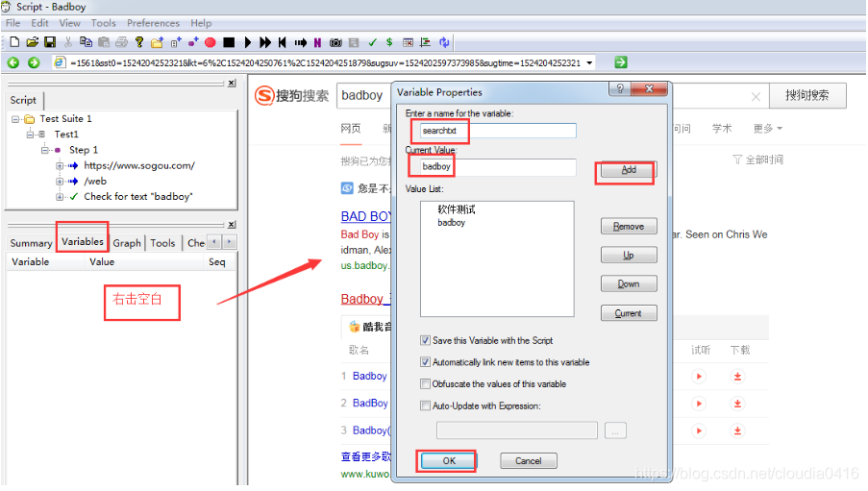Screen dimensions: 868x491
Task: Open the Tools menu
Action: click(x=104, y=23)
